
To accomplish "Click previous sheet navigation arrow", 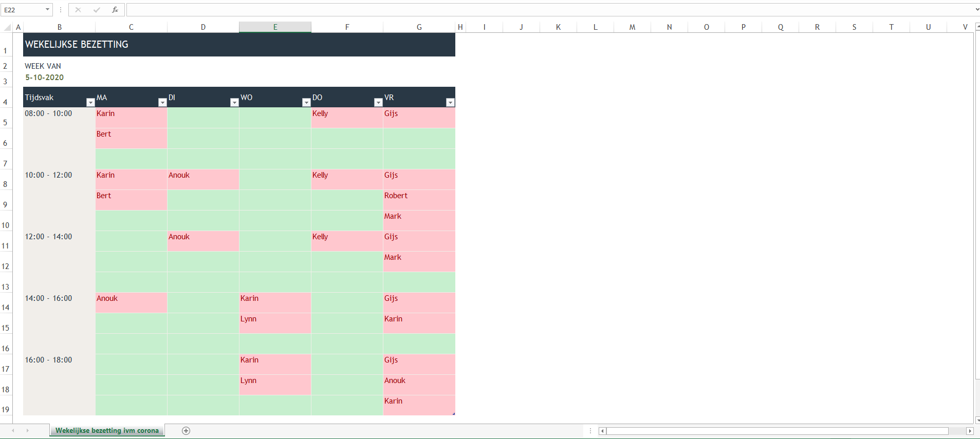I will click(13, 431).
